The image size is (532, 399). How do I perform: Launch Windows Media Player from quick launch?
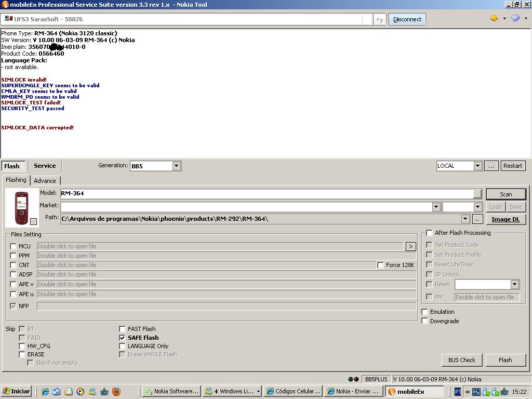80,392
